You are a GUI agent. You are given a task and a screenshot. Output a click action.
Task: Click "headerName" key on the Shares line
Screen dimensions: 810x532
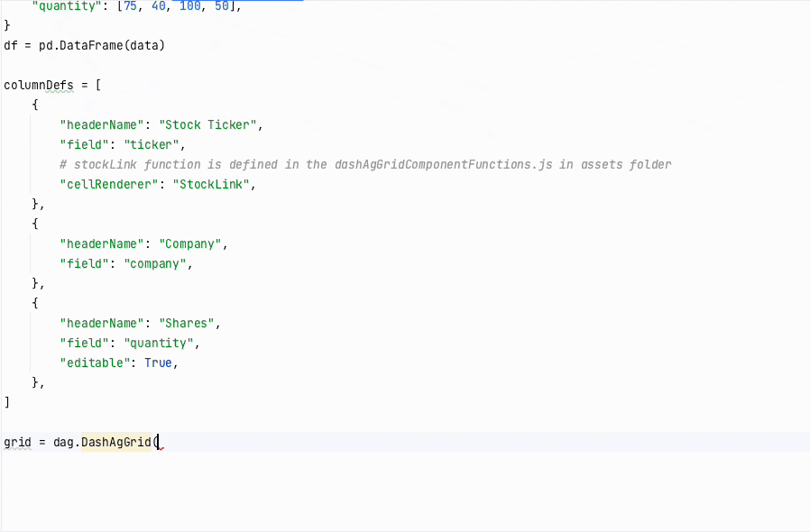coord(102,324)
